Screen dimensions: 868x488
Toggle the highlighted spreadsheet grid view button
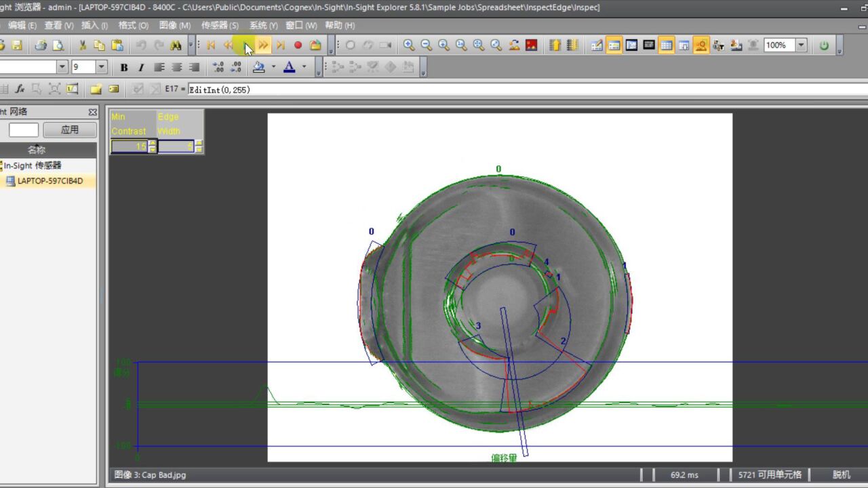click(666, 45)
